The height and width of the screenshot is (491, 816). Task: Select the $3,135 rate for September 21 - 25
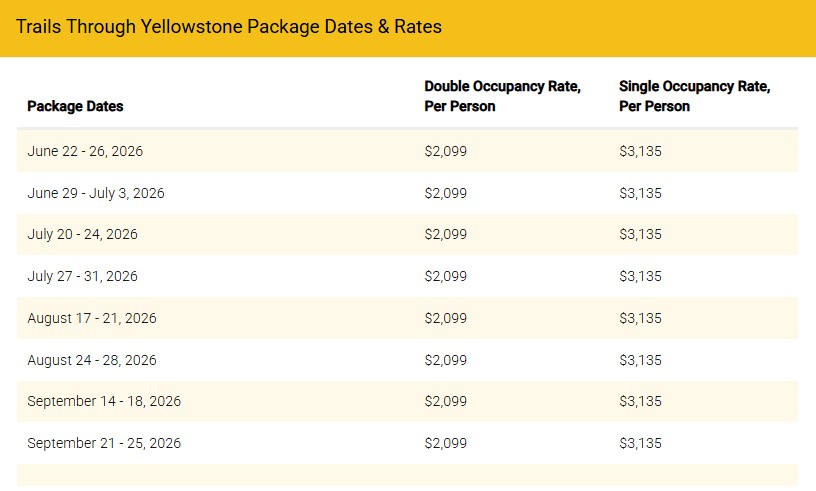[x=641, y=443]
